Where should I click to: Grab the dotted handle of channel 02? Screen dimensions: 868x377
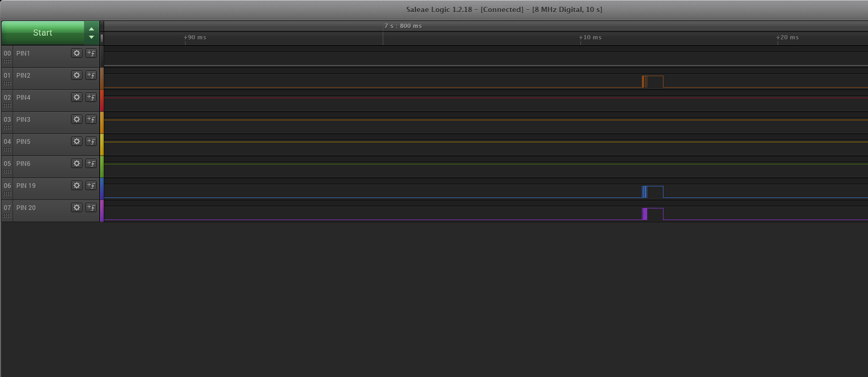[7, 106]
